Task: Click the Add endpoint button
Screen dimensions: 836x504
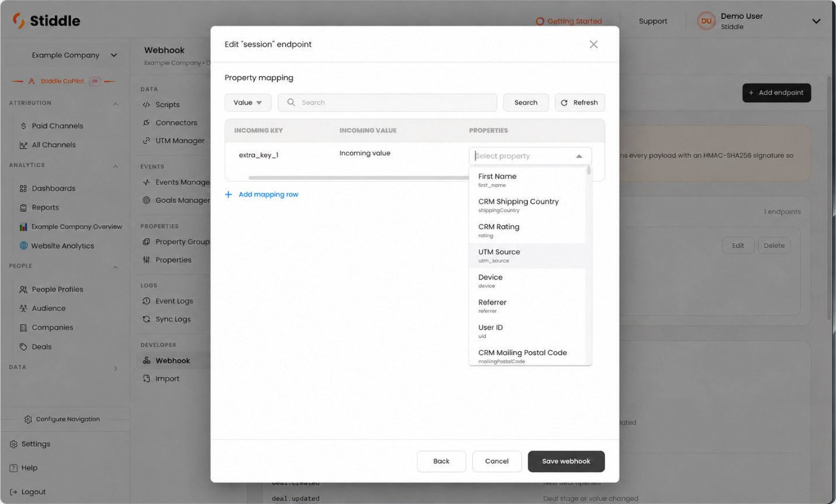Action: point(776,93)
